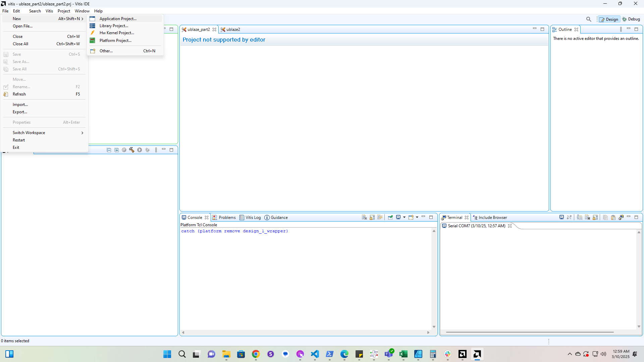Viewport: 644px width, 362px height.
Task: Switch to the Debug perspective
Action: pyautogui.click(x=631, y=19)
